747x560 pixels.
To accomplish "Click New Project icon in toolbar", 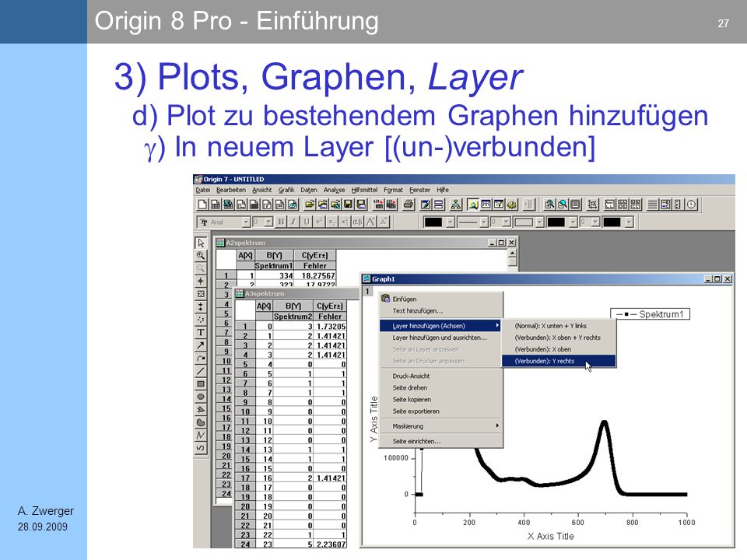I will click(x=202, y=205).
